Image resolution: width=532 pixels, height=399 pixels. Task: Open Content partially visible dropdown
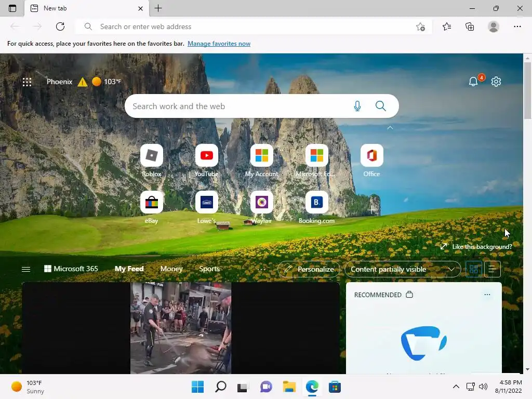(403, 270)
